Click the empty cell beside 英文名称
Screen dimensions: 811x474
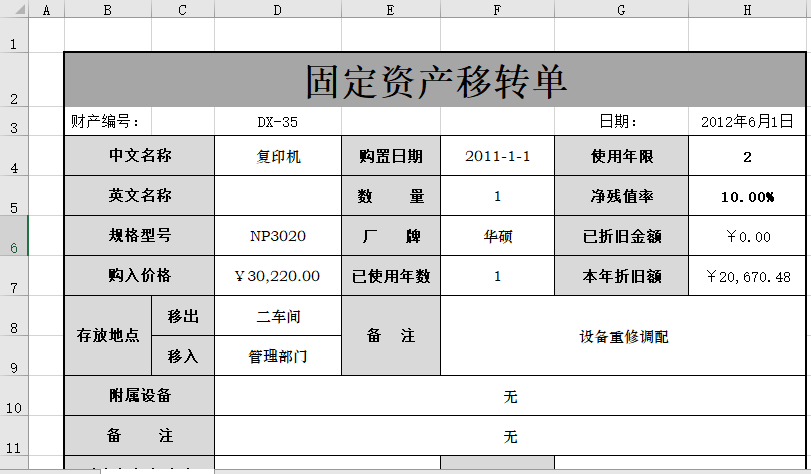(277, 196)
